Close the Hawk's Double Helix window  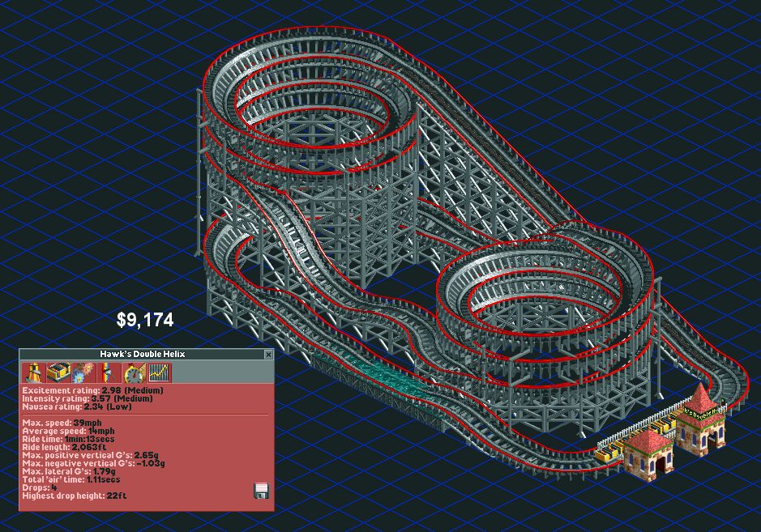tap(268, 355)
